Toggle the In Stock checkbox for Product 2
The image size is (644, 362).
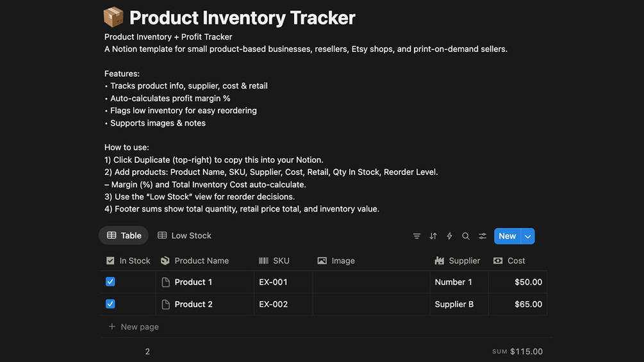pos(110,304)
